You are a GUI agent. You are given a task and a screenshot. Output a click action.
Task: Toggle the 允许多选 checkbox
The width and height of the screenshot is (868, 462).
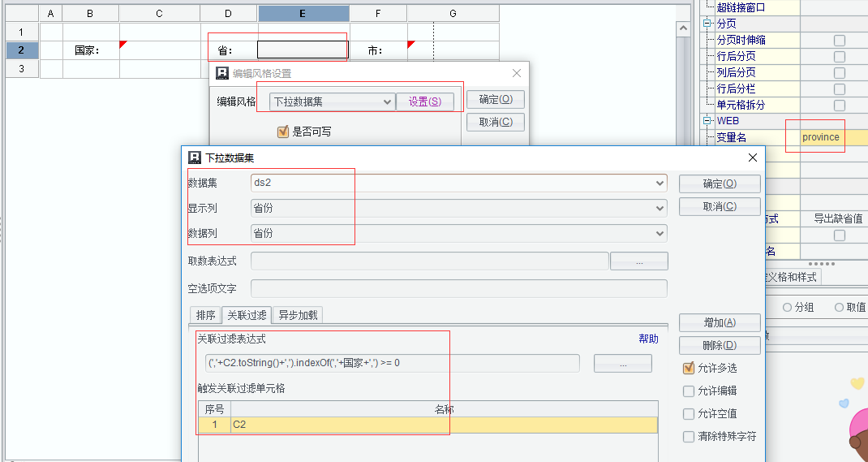pyautogui.click(x=689, y=368)
